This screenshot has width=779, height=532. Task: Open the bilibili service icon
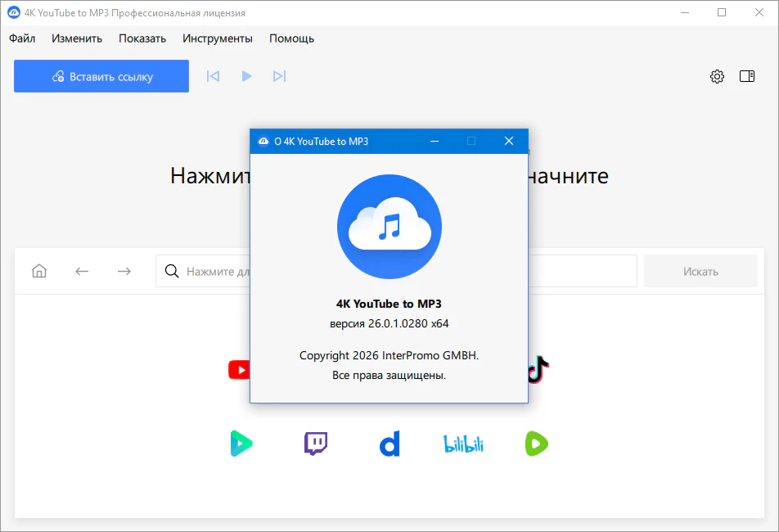[462, 443]
